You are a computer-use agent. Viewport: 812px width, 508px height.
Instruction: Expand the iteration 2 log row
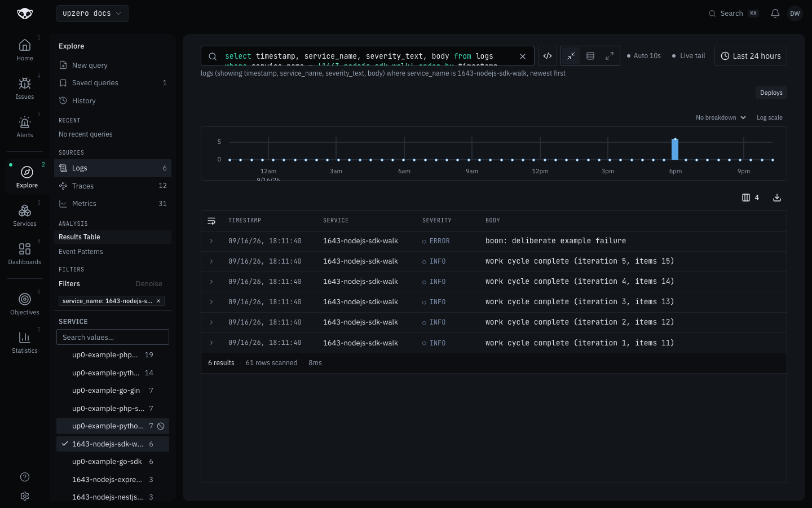coord(211,322)
